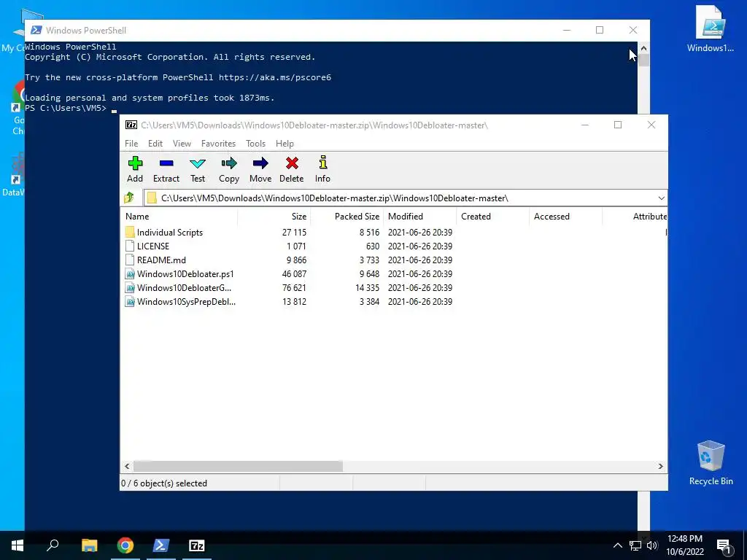Click the 3 733 packed size value
The height and width of the screenshot is (560, 747).
(x=369, y=260)
